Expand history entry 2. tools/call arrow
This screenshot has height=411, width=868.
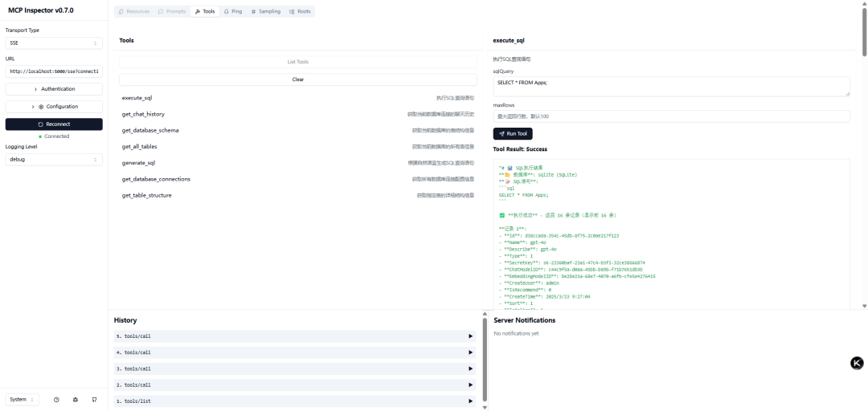[470, 385]
